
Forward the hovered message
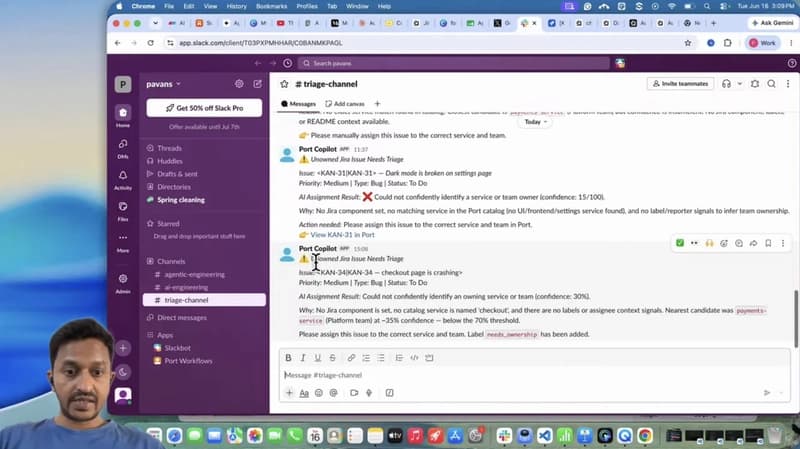pos(753,243)
